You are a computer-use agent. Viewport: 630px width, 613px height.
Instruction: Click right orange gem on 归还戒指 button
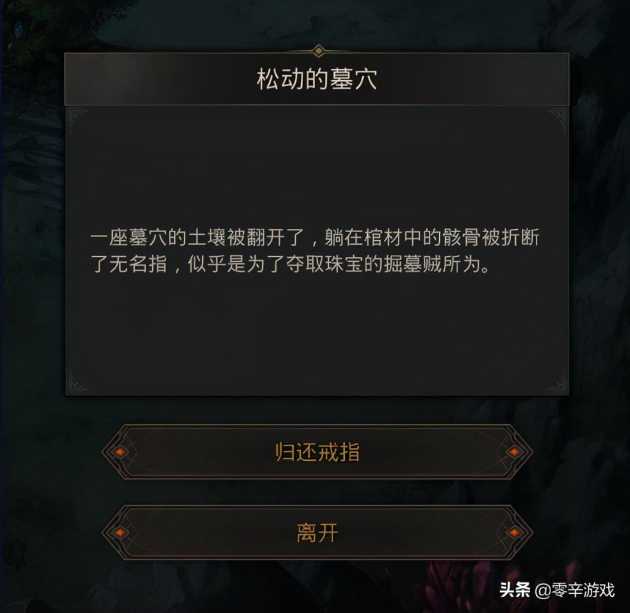point(513,452)
